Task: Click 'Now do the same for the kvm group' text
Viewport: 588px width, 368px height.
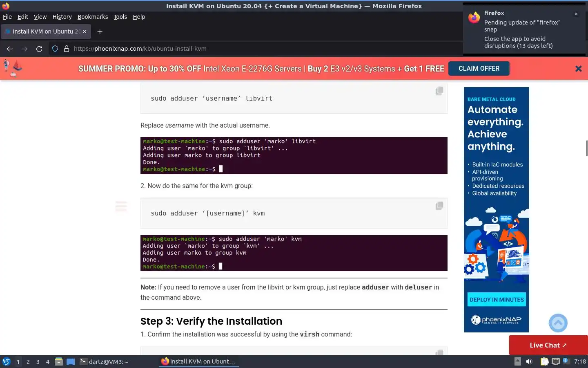Action: [x=200, y=186]
